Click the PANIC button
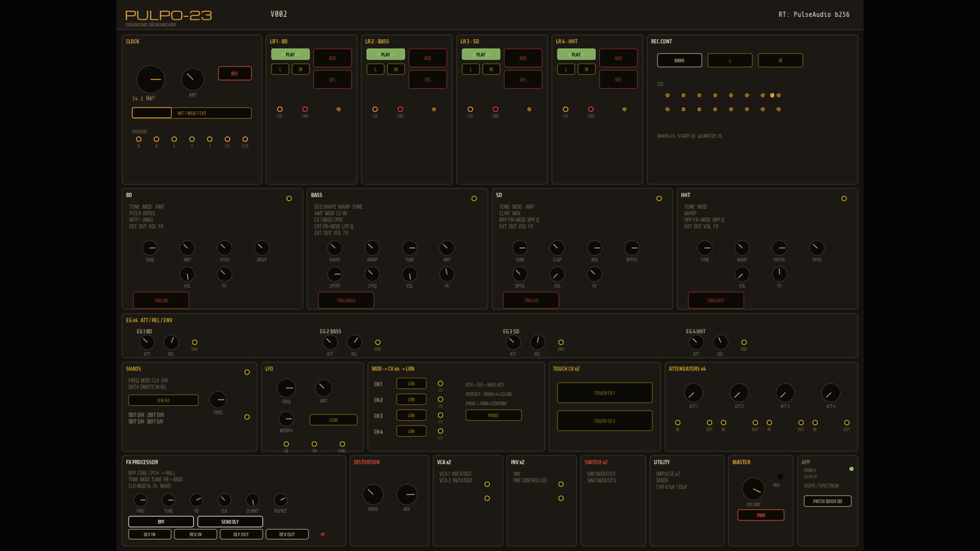This screenshot has height=551, width=980. [x=494, y=415]
